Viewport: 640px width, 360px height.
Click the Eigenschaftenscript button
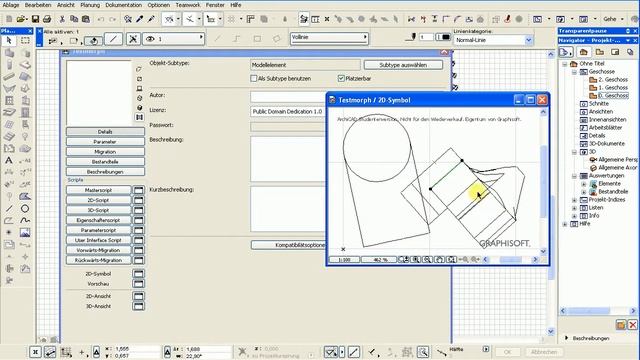point(98,220)
